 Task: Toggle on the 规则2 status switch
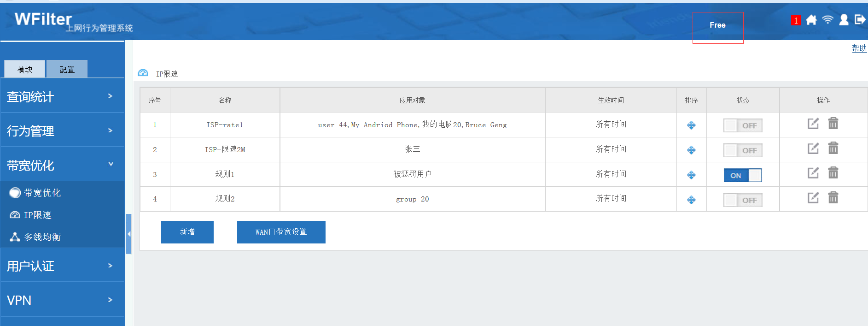[x=742, y=200]
